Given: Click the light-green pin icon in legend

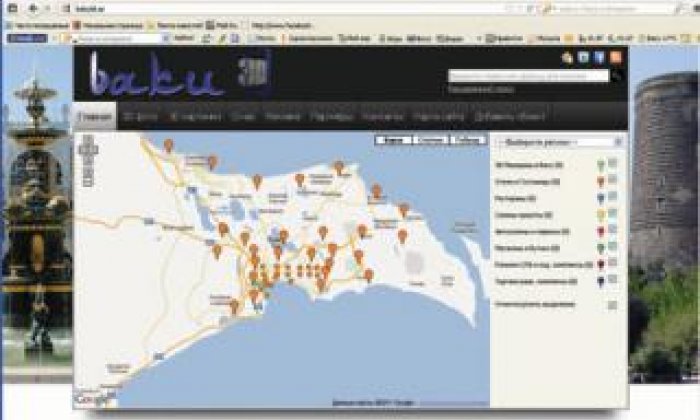Looking at the screenshot, I should pos(601,166).
